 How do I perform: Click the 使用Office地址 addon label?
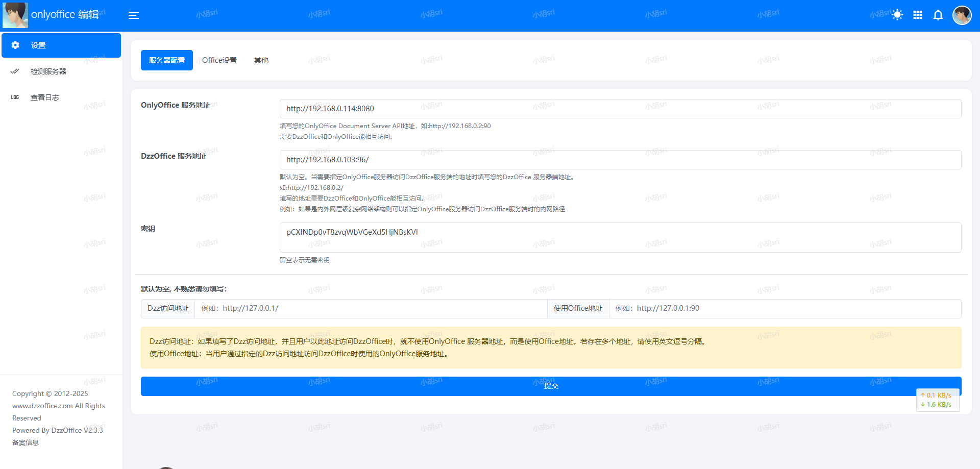(578, 309)
